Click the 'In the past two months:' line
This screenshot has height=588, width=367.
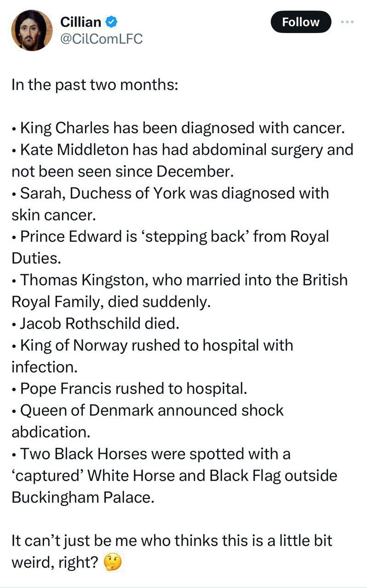coord(94,85)
